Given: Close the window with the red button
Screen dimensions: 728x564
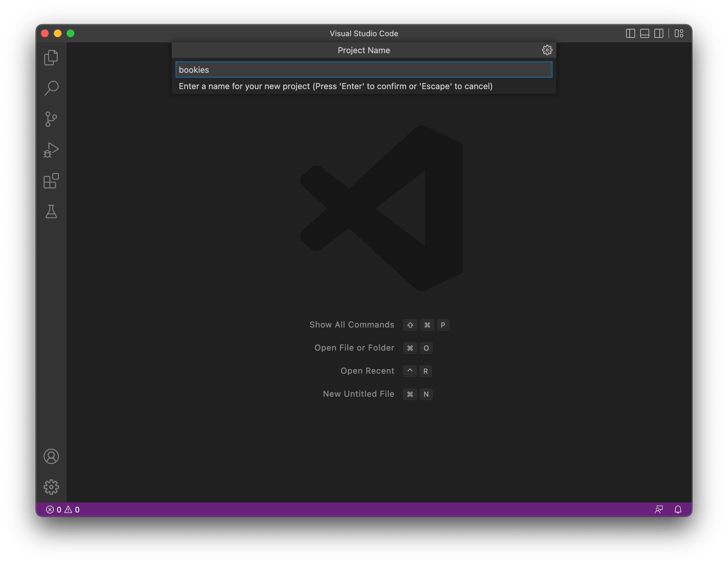Looking at the screenshot, I should (45, 33).
